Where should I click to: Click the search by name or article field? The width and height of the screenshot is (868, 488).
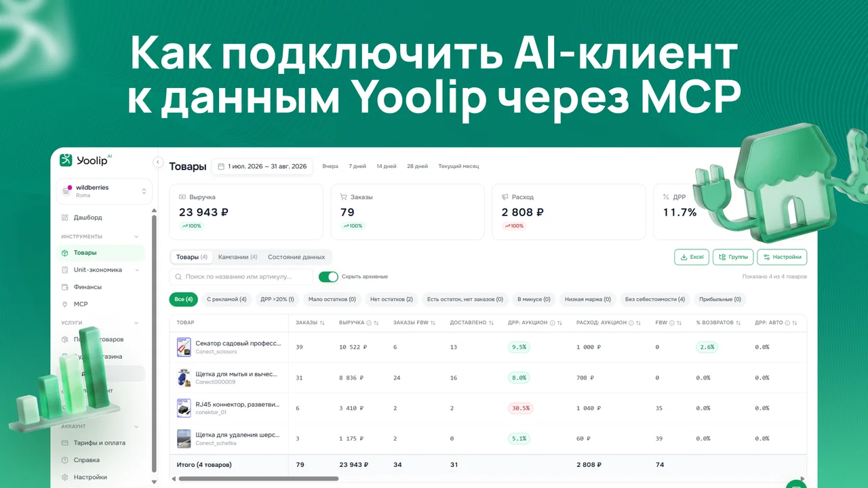[x=241, y=277]
